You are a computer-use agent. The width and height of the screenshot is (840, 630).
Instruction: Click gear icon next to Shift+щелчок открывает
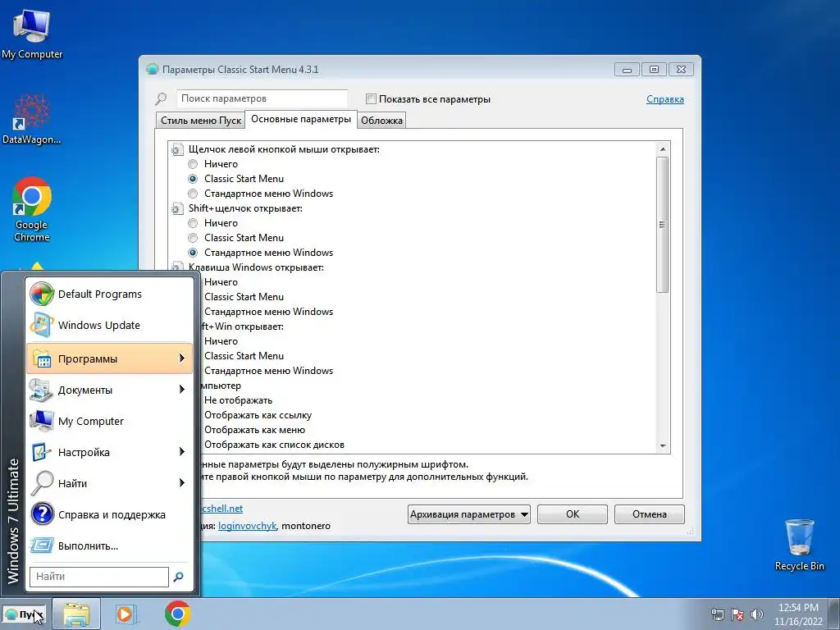click(177, 208)
